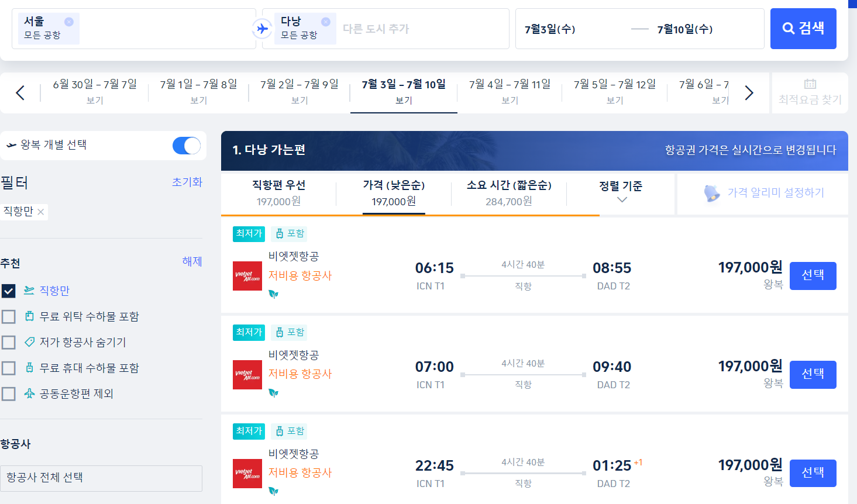Choose the 7월 4일 – 7월 11일 date tab

(x=510, y=92)
